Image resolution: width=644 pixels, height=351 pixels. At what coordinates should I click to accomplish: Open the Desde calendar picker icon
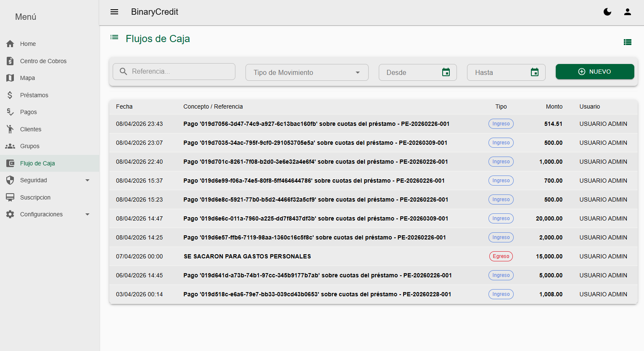[x=446, y=72]
